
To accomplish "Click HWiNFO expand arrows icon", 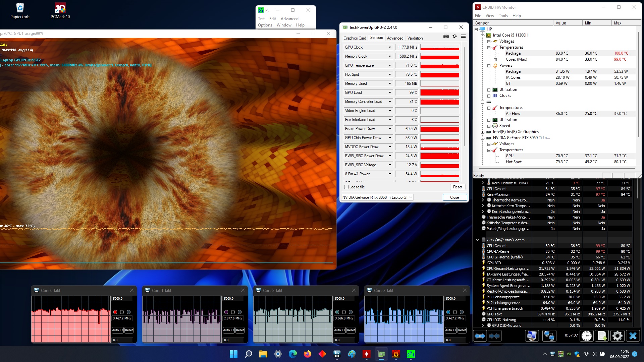I will click(480, 336).
